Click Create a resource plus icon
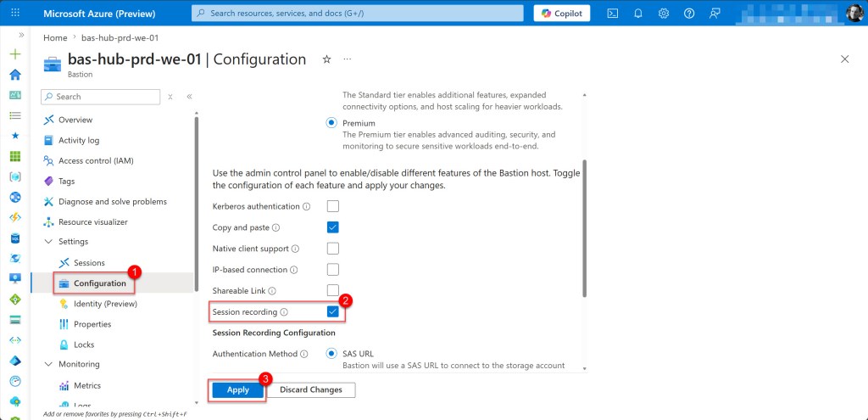This screenshot has width=868, height=420. click(14, 54)
